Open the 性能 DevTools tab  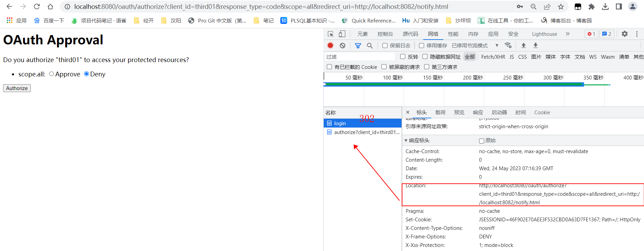coord(453,34)
